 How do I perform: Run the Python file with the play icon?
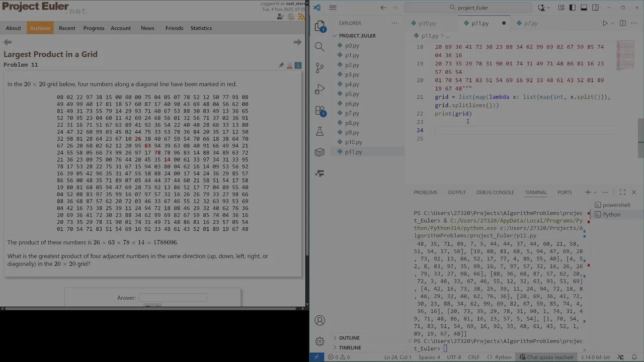(x=605, y=23)
